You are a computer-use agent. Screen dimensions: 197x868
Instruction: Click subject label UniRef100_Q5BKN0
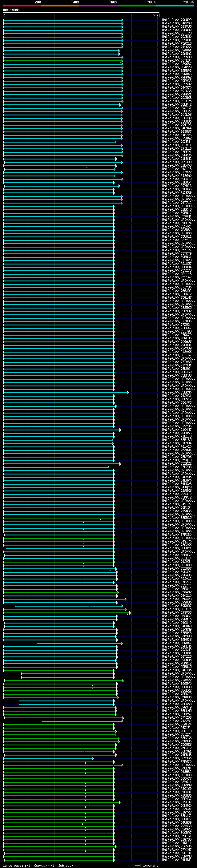click(177, 392)
